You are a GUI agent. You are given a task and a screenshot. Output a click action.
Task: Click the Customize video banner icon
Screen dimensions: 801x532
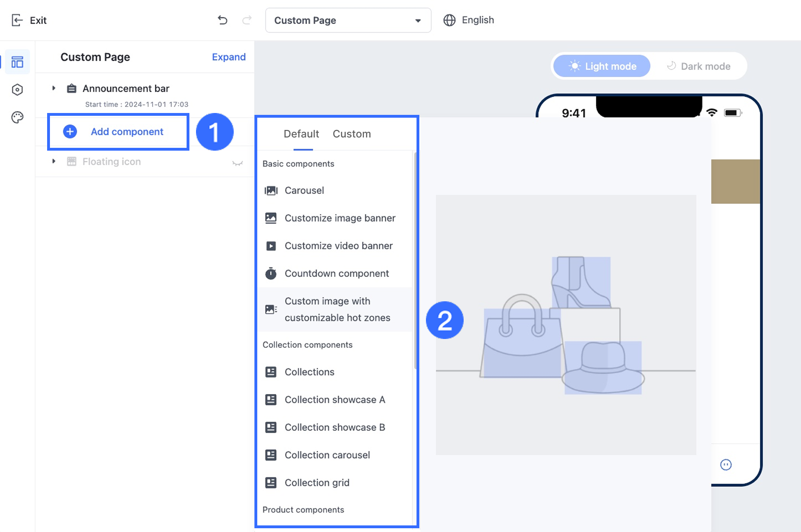click(271, 245)
